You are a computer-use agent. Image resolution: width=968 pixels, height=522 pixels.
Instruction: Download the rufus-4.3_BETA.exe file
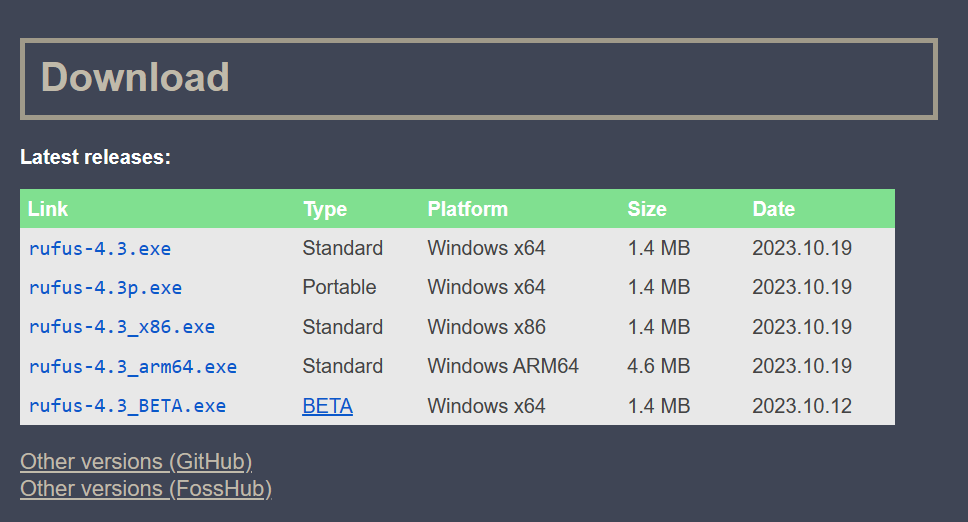pyautogui.click(x=127, y=406)
